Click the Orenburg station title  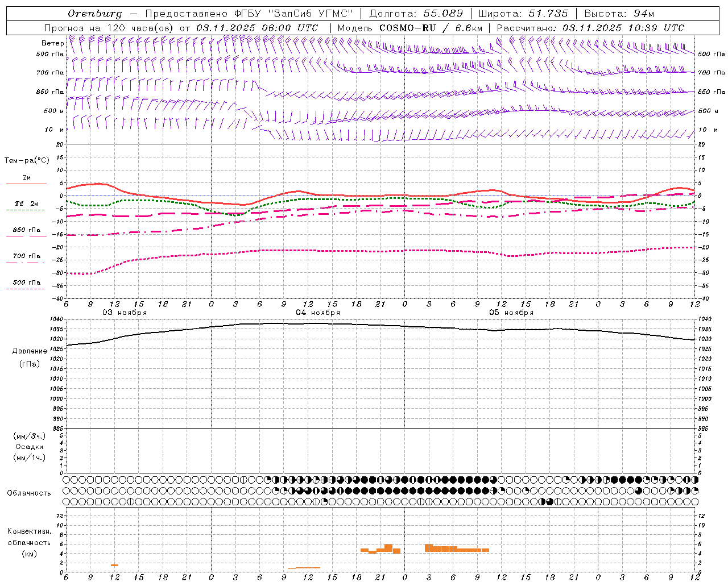95,14
